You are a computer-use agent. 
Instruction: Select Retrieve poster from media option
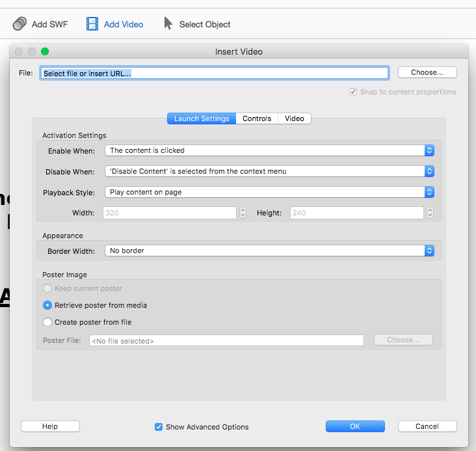click(x=47, y=305)
